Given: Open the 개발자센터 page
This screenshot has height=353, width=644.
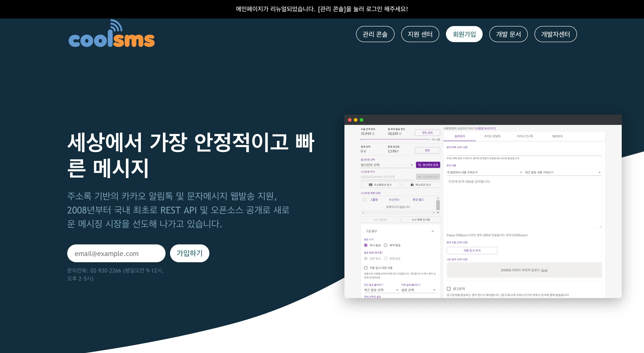Looking at the screenshot, I should click(x=555, y=34).
